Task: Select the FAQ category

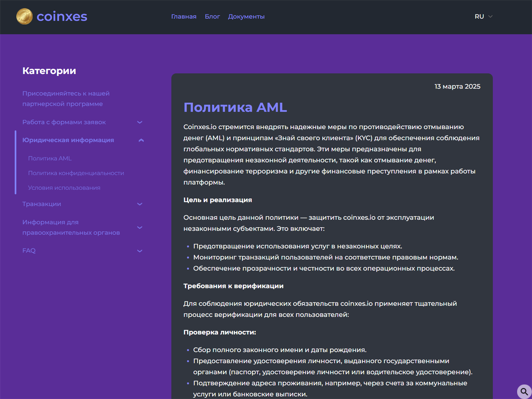Action: pos(29,251)
